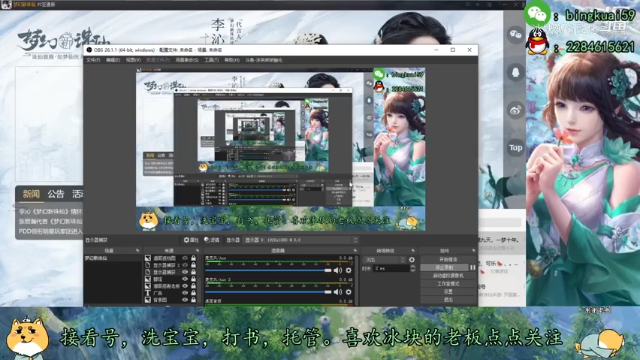Open the scene transition type dropdown
This screenshot has height=360, width=640.
384,260
